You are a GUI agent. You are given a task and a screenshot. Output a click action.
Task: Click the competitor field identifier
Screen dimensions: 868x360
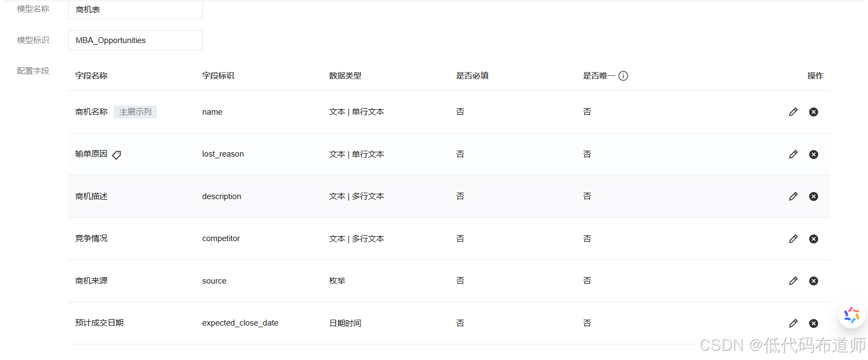pos(221,238)
